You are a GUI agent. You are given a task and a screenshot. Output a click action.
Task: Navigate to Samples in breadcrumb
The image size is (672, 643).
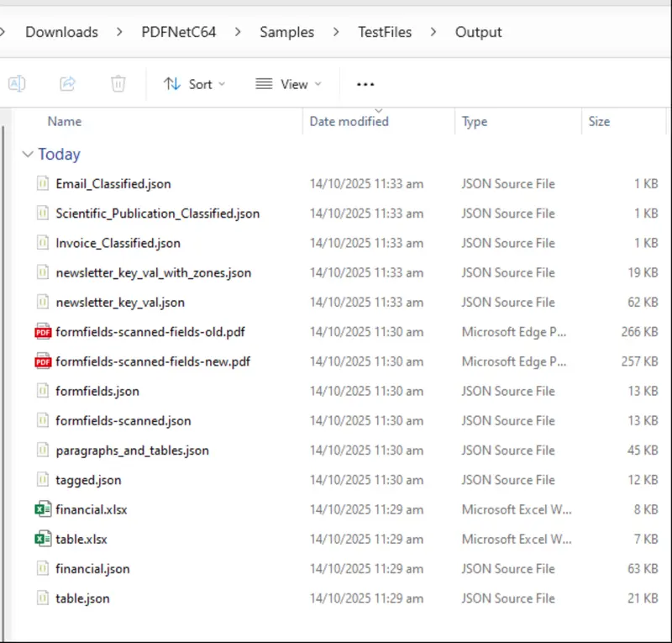pyautogui.click(x=286, y=32)
